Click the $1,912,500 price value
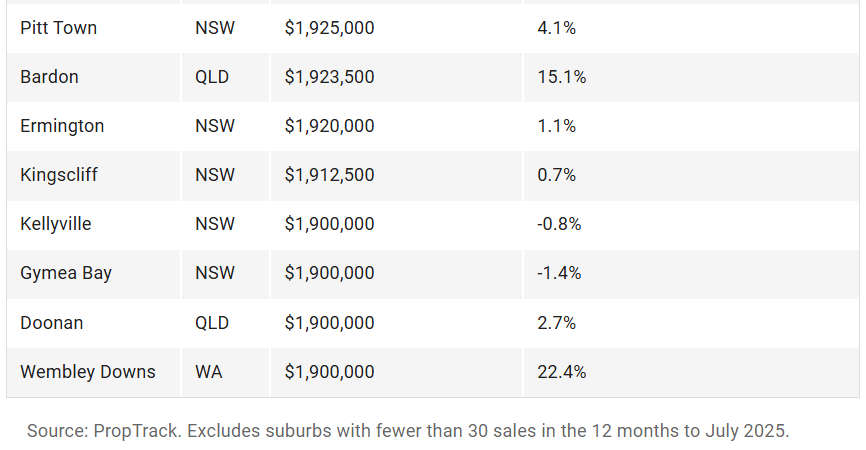The height and width of the screenshot is (450, 866). coord(329,175)
